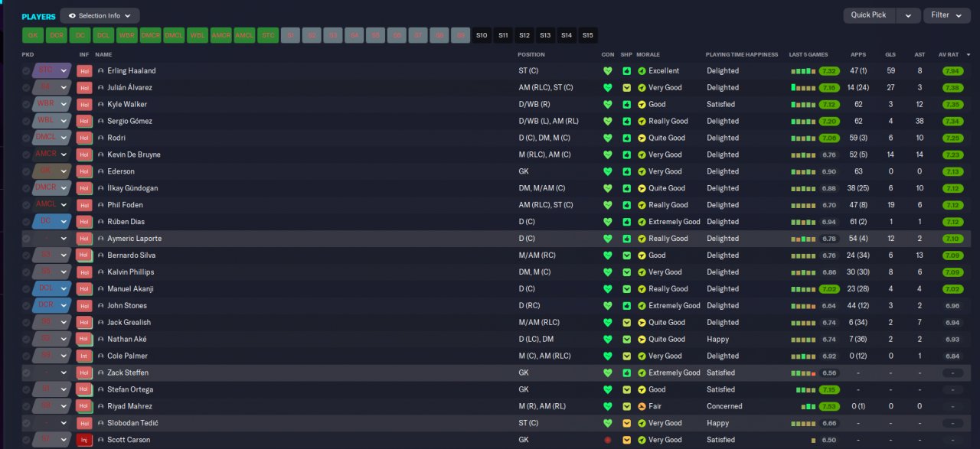
Task: Click Rodri's Quite Good morale arrow icon
Action: [642, 138]
